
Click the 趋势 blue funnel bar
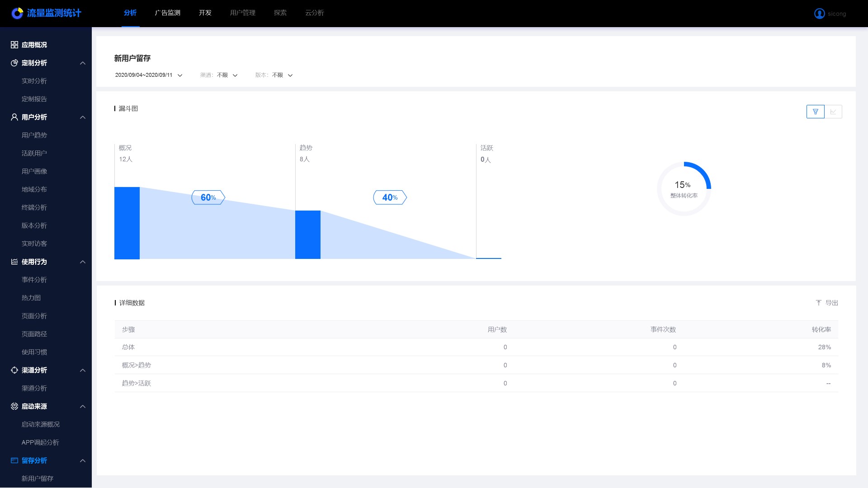(x=308, y=235)
